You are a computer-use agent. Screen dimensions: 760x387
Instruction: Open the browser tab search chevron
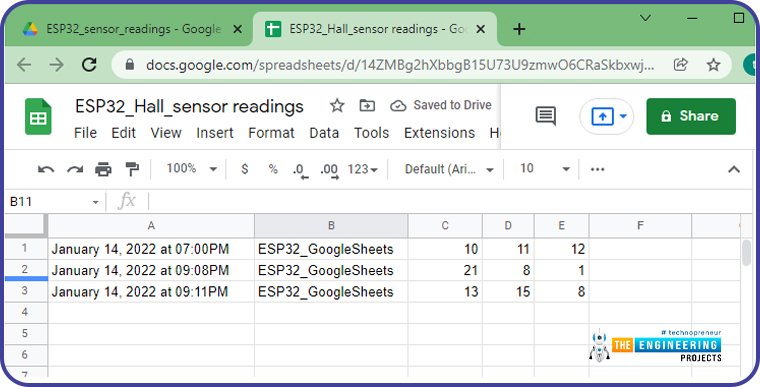(645, 18)
